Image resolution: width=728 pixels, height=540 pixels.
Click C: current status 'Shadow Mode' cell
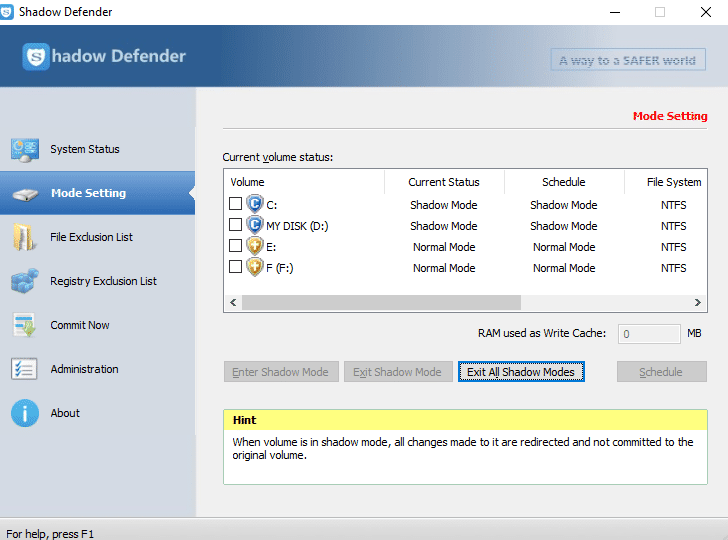(x=444, y=205)
